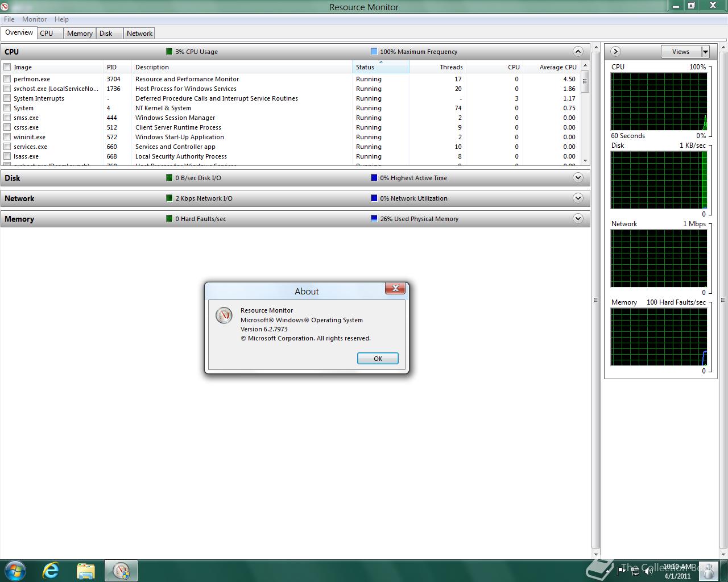Click the Disk section header label
The height and width of the screenshot is (582, 728).
tap(12, 178)
